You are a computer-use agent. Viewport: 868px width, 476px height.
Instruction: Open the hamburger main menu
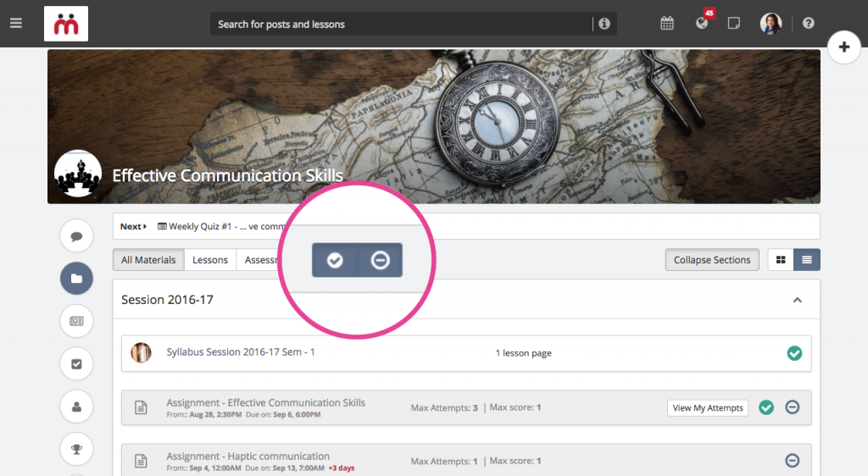tap(16, 23)
